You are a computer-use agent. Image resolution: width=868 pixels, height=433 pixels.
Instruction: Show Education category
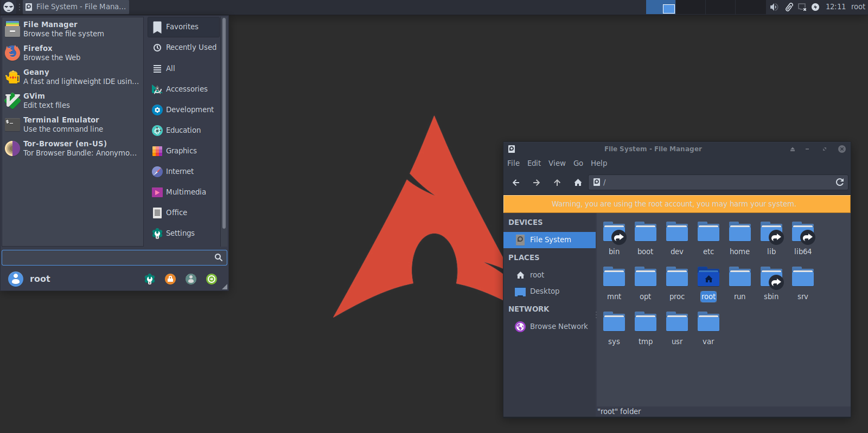pos(184,130)
